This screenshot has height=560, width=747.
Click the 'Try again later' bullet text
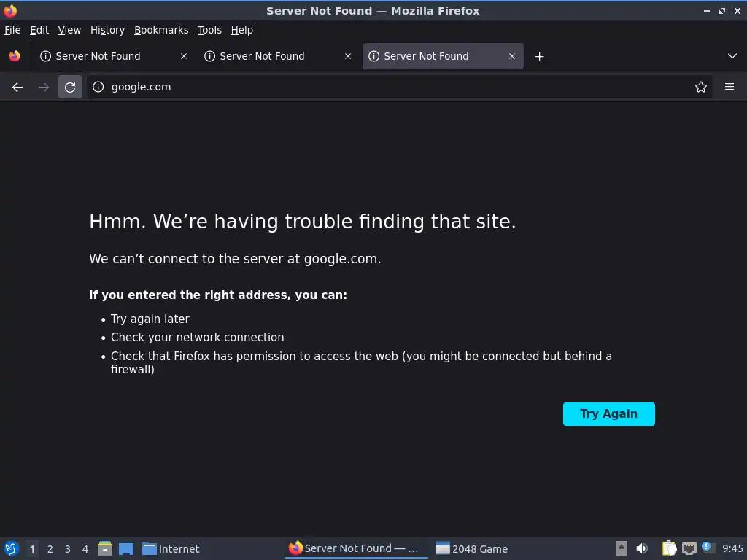pos(150,319)
